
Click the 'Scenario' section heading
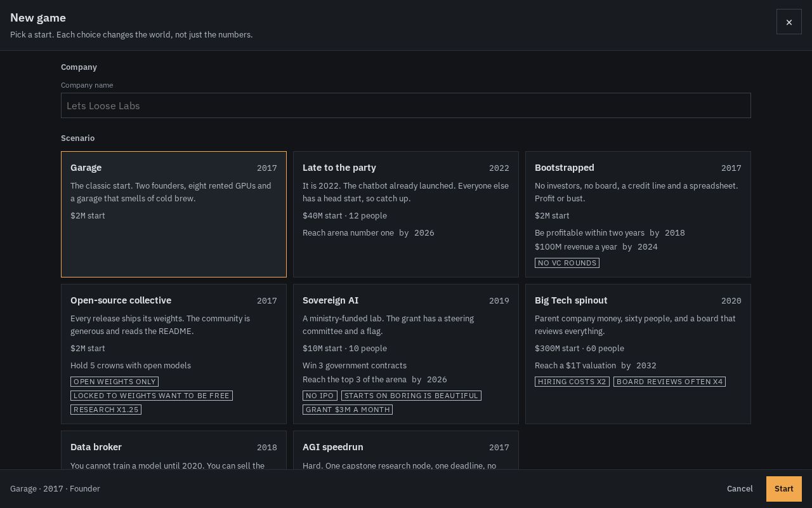pyautogui.click(x=77, y=138)
